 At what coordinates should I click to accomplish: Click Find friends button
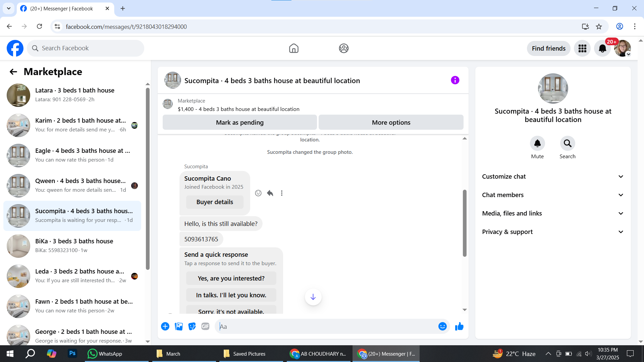point(549,48)
